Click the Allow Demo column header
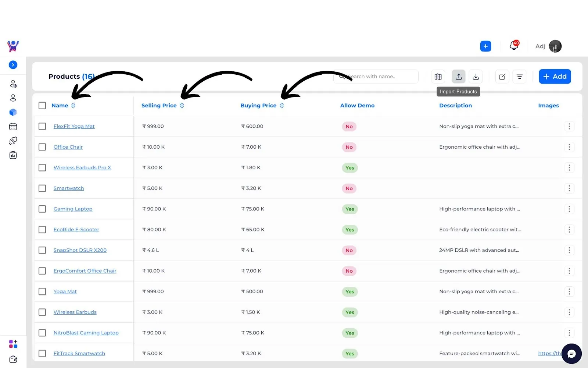The height and width of the screenshot is (368, 588). point(357,106)
